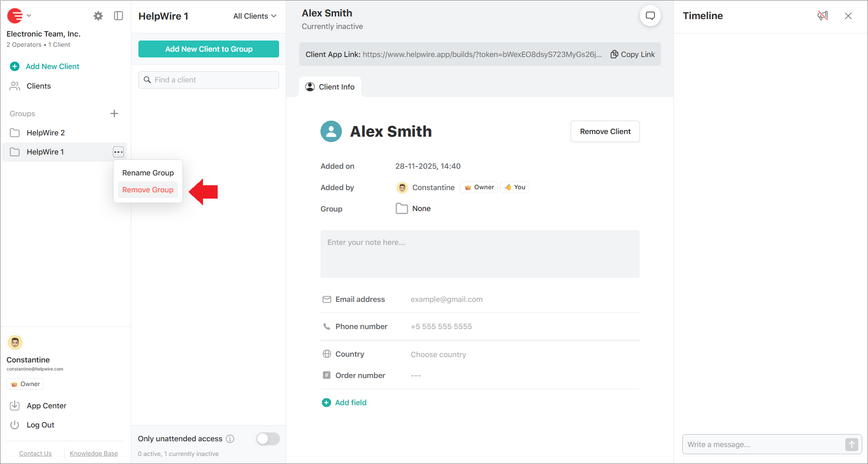Click the Remove Client button

click(604, 131)
